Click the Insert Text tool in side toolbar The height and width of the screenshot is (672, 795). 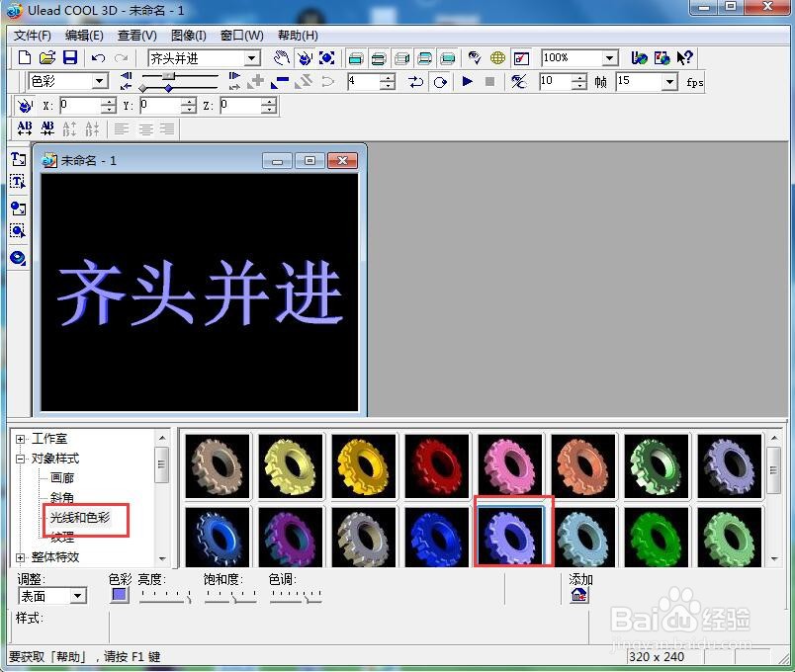pyautogui.click(x=18, y=159)
